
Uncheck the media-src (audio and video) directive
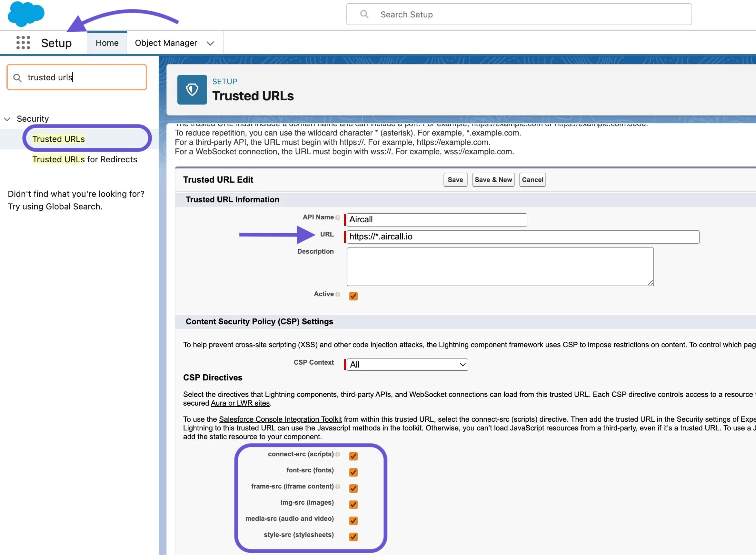pos(353,520)
